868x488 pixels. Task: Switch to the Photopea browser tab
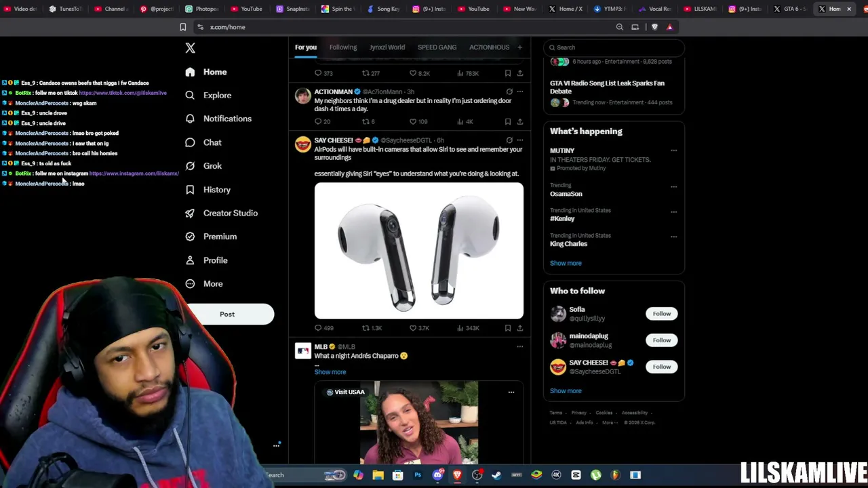(x=201, y=9)
